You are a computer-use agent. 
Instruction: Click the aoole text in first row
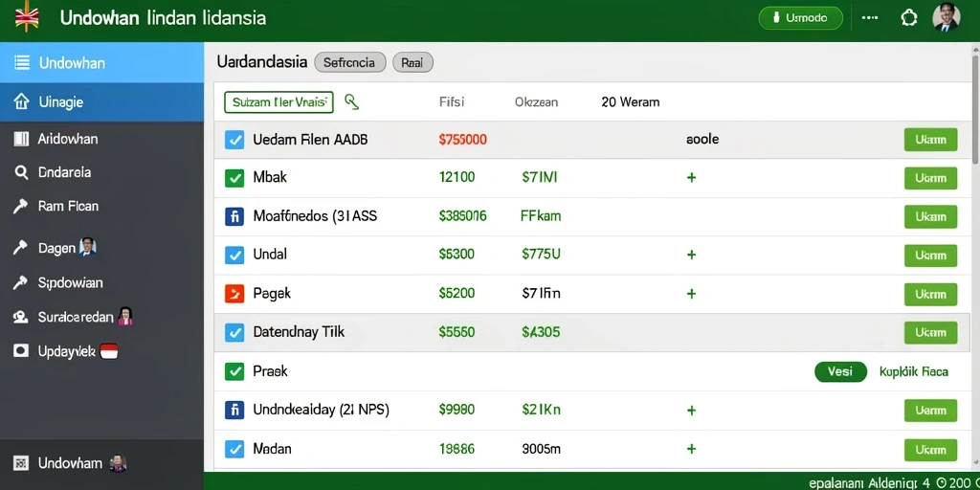tap(702, 140)
